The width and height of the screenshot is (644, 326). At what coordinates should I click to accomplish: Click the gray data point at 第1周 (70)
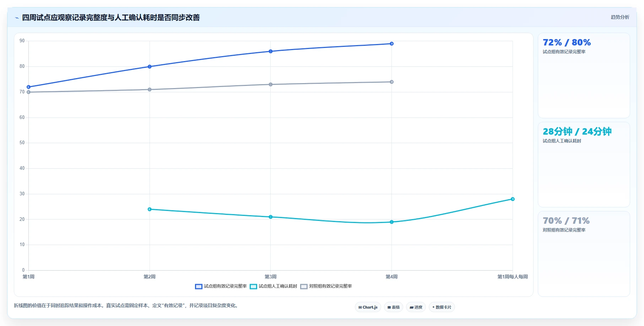pyautogui.click(x=29, y=92)
